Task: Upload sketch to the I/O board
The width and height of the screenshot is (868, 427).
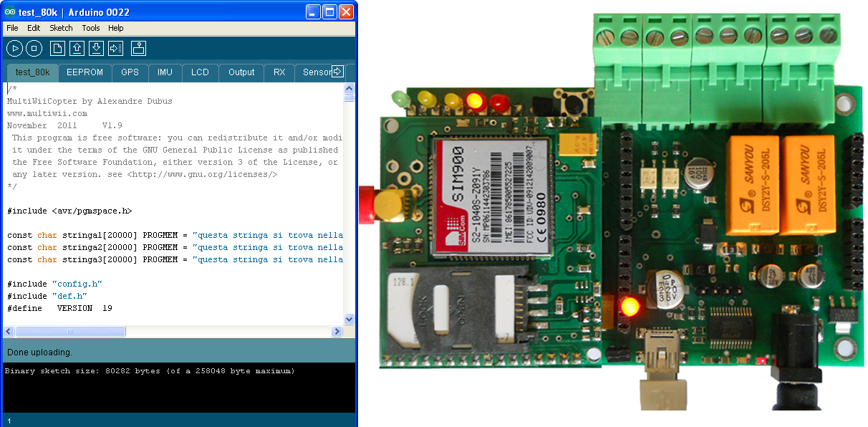Action: 116,49
